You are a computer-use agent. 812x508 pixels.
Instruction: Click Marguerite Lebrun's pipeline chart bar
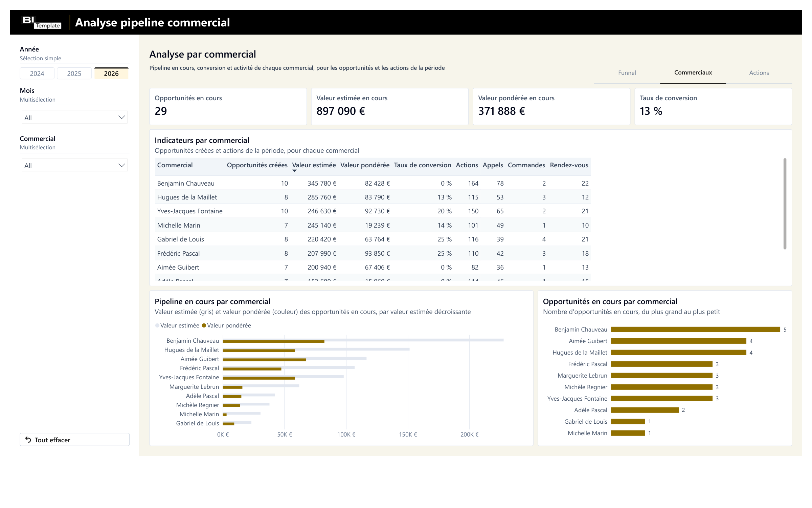click(261, 386)
